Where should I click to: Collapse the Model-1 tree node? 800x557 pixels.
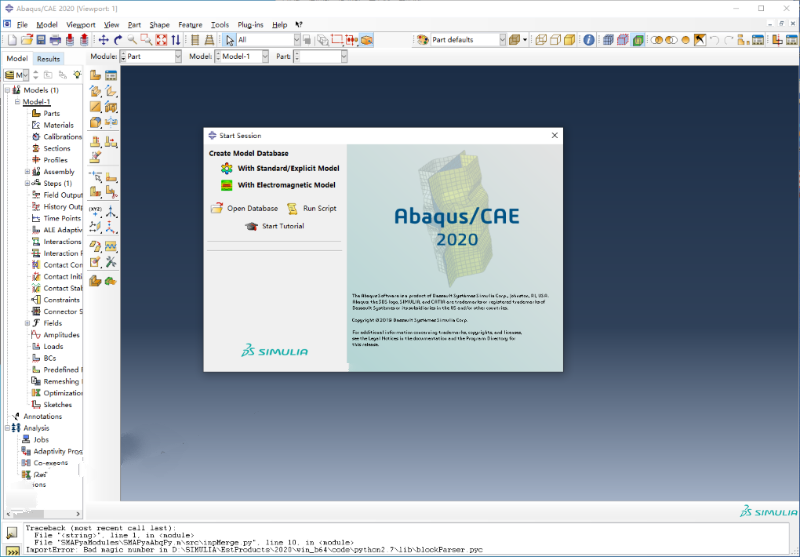[x=17, y=102]
